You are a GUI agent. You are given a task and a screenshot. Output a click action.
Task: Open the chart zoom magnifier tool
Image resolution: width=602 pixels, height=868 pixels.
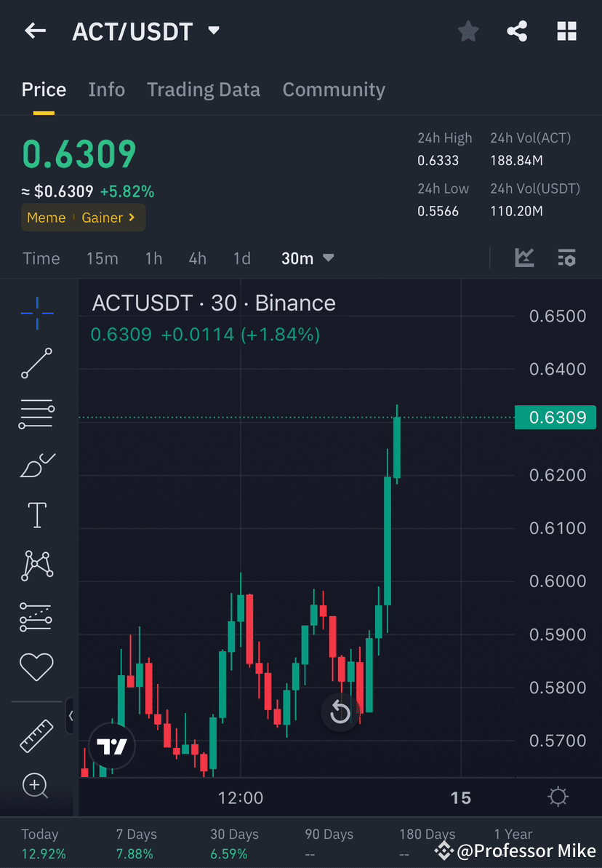[36, 786]
